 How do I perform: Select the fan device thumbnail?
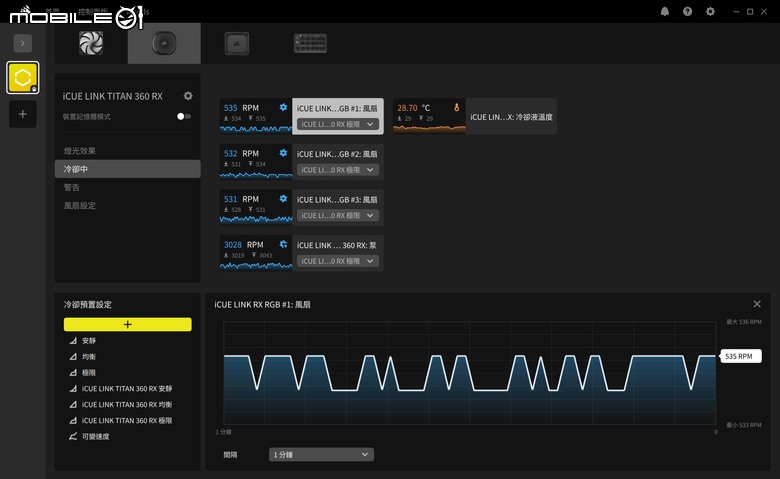(x=91, y=43)
